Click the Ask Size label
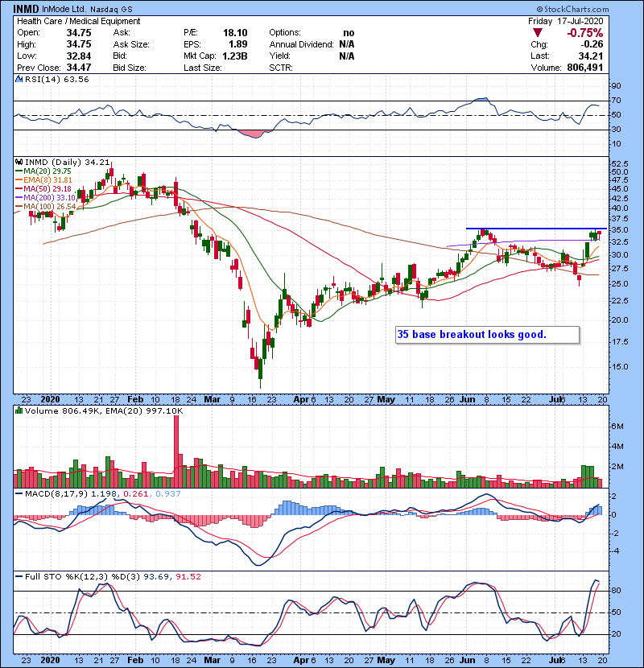Screen dimensions: 644x668 coord(131,44)
